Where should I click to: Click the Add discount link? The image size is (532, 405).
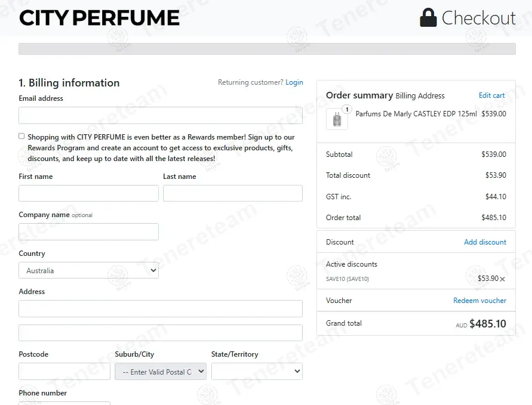[x=485, y=242]
